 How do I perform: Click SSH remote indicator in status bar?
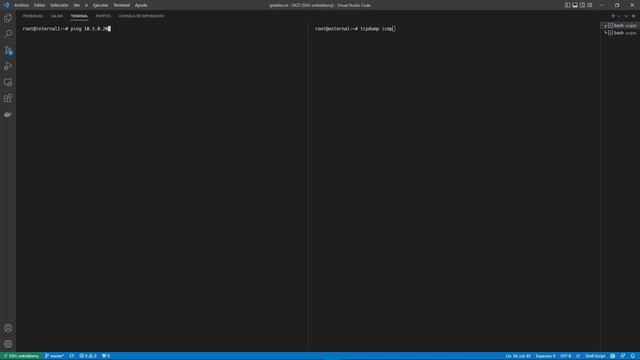[x=21, y=356]
